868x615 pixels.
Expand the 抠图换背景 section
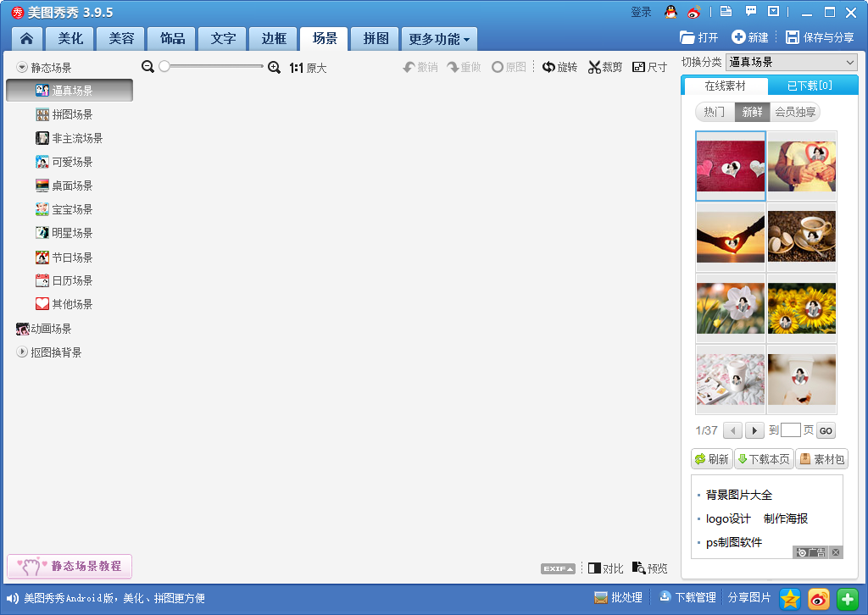pyautogui.click(x=22, y=352)
